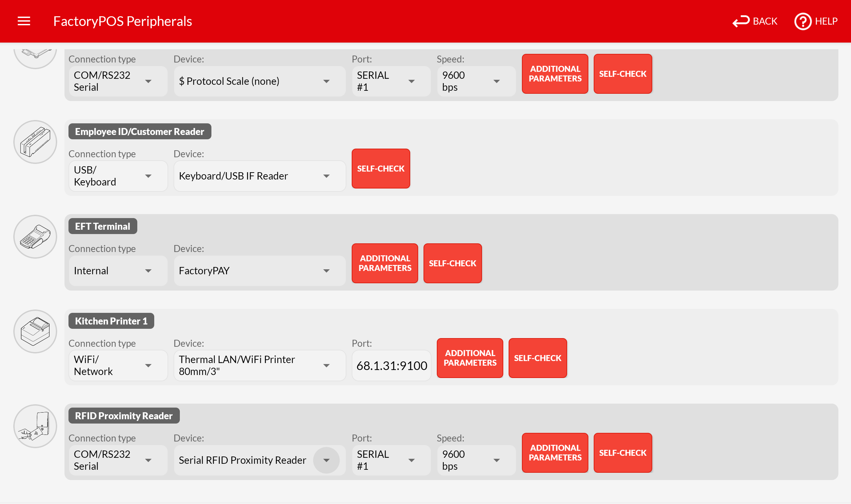Click the RFID proximity reader icon

point(35,426)
